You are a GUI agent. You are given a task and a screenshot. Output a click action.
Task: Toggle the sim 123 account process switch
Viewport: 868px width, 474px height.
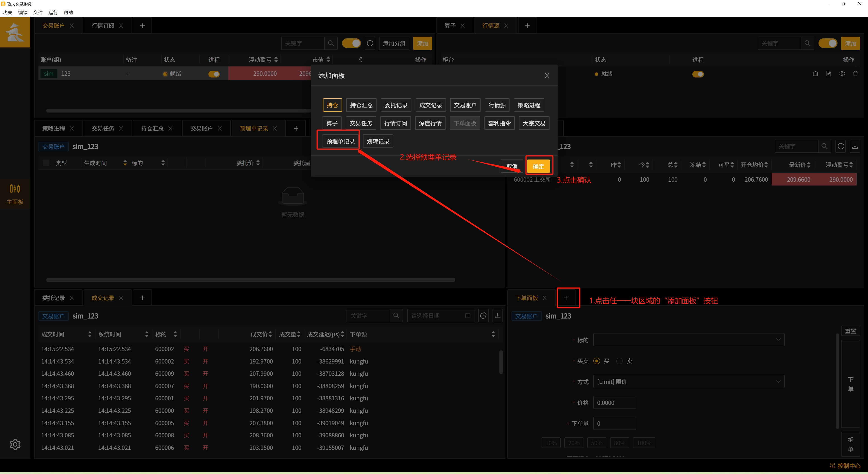[214, 74]
